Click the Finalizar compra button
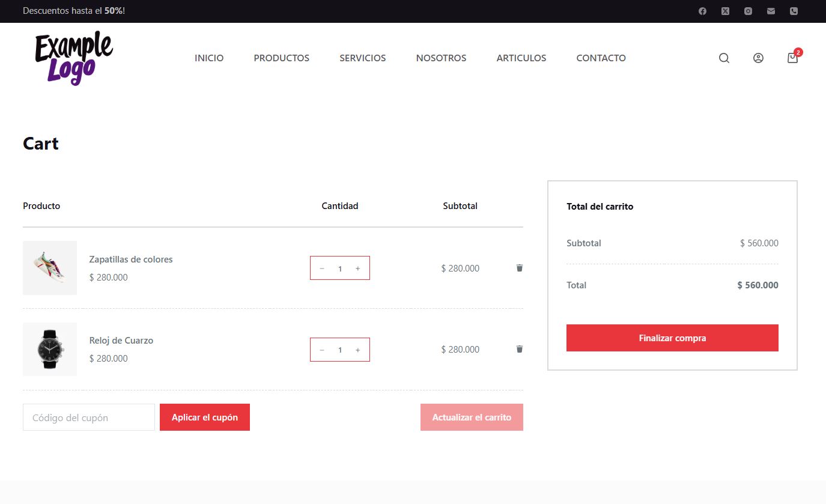This screenshot has width=826, height=504. pos(672,338)
